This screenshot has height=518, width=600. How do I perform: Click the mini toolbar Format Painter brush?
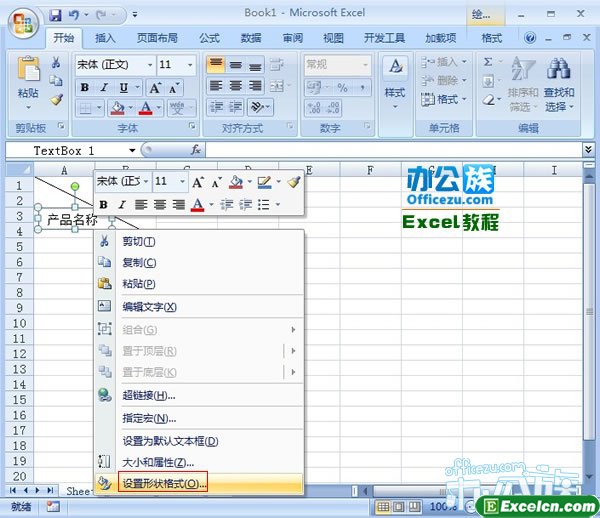coord(294,182)
